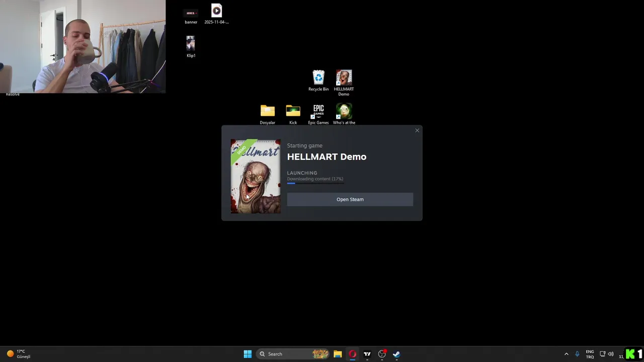Screen dimensions: 644x362
Task: Click the Hellmart game cover art
Action: tap(256, 176)
